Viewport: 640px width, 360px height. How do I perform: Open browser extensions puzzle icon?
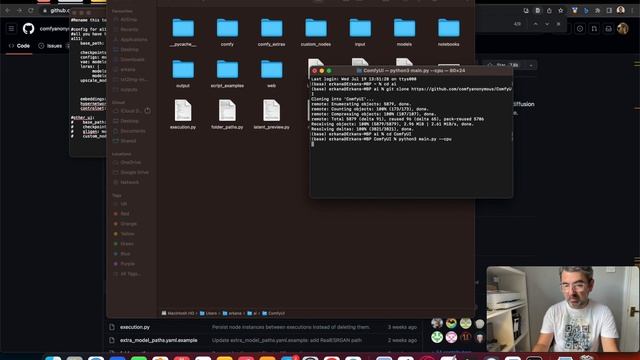click(x=598, y=11)
